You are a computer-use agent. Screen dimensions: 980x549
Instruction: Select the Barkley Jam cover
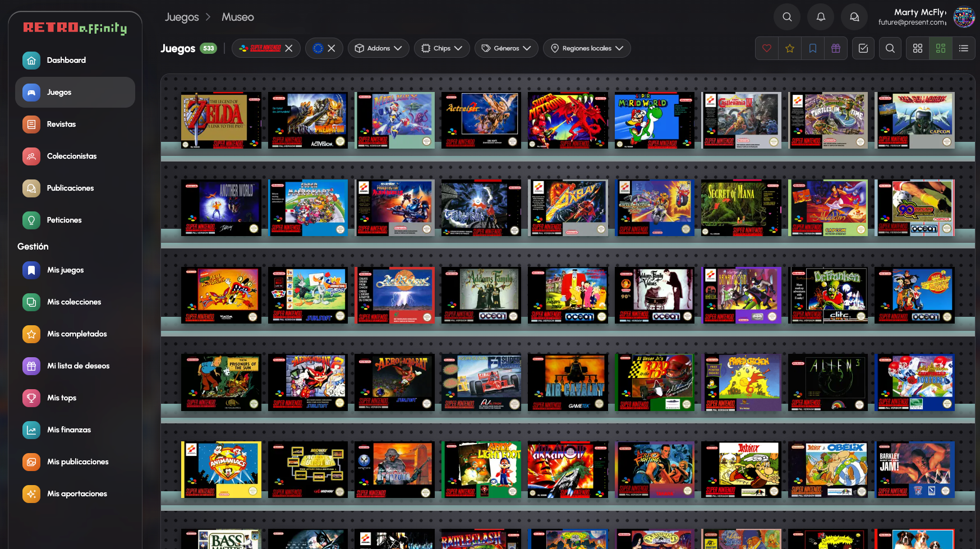tap(915, 470)
